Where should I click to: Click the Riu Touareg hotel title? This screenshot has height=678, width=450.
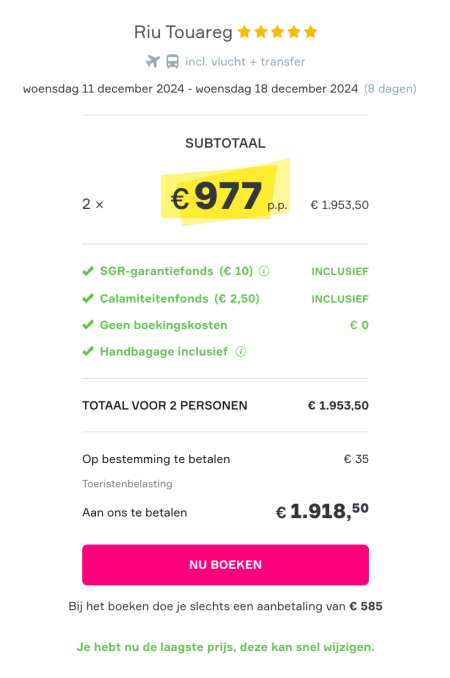183,32
